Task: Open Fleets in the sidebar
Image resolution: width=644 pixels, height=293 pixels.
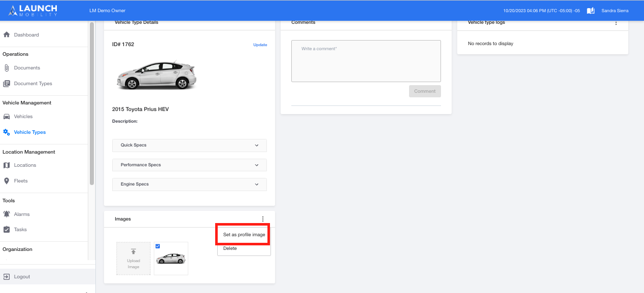Action: coord(21,181)
